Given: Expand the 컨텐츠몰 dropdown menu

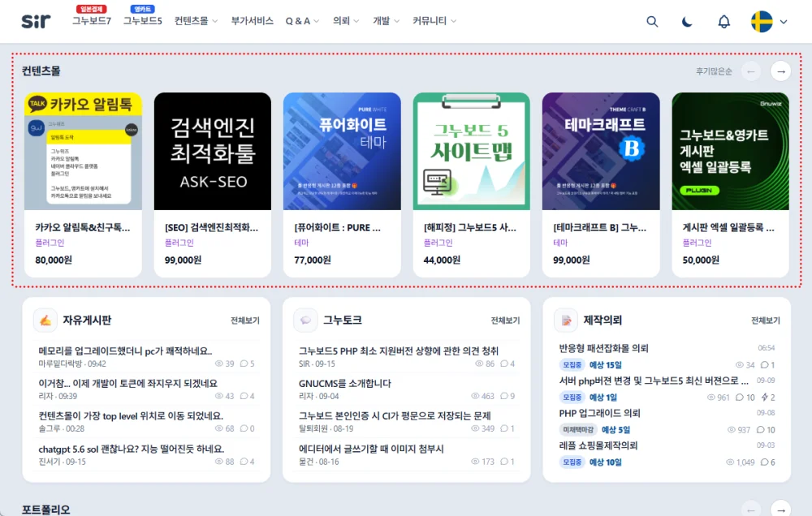Looking at the screenshot, I should 197,21.
